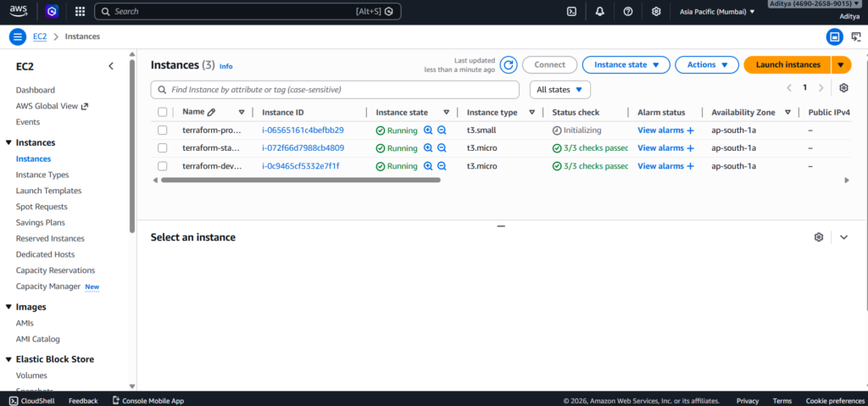This screenshot has height=406, width=868.
Task: Click the Launch instances button
Action: click(787, 65)
